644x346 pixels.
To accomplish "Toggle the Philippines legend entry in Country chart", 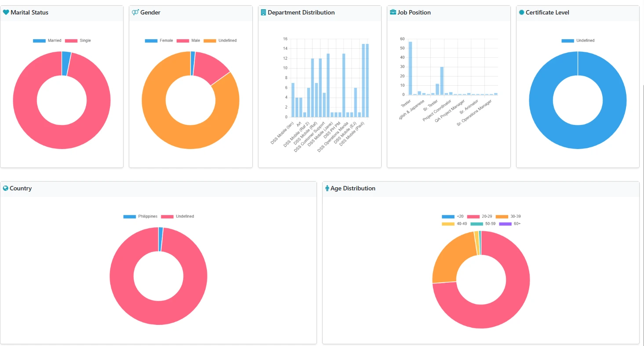I will click(147, 217).
